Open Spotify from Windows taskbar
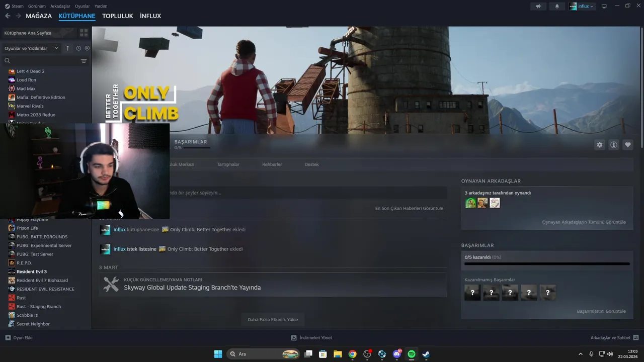Screen dimensions: 644x362 (412, 354)
